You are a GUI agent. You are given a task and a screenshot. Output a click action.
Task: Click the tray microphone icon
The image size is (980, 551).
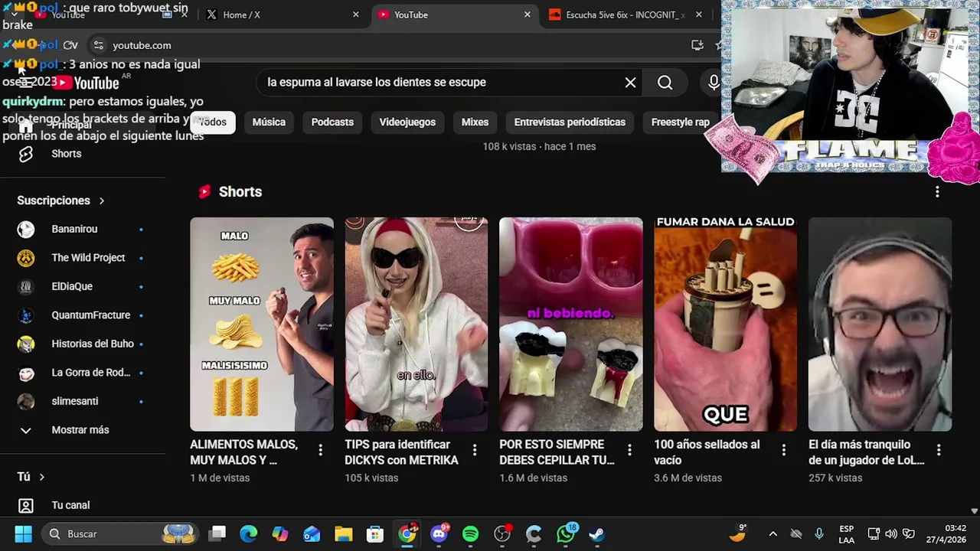click(x=819, y=534)
